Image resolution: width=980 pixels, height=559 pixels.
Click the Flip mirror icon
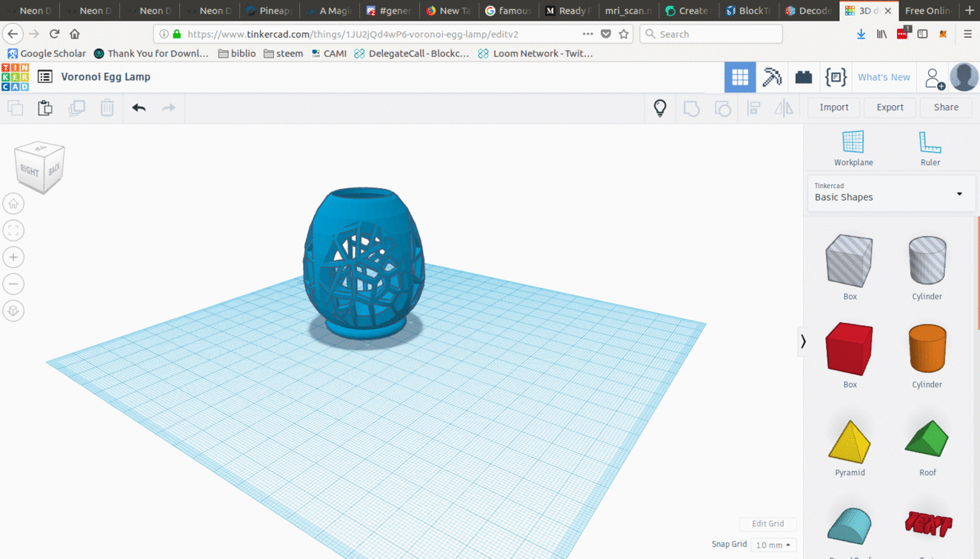tap(784, 108)
